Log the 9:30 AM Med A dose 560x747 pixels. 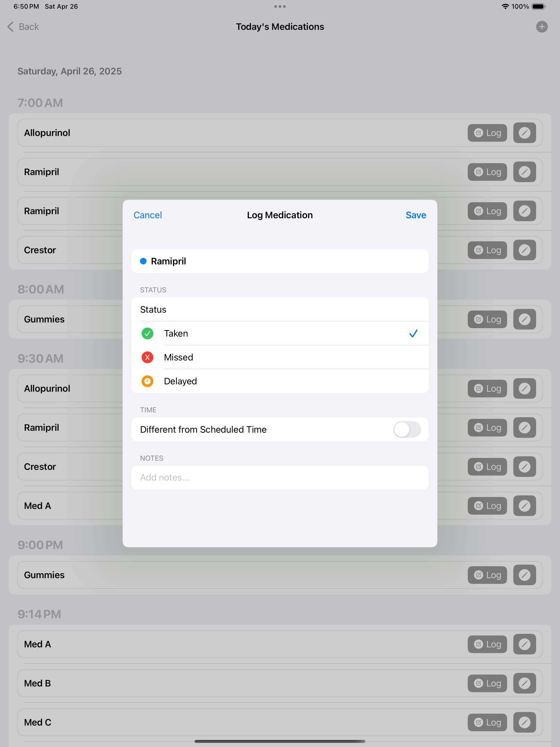[x=487, y=505]
